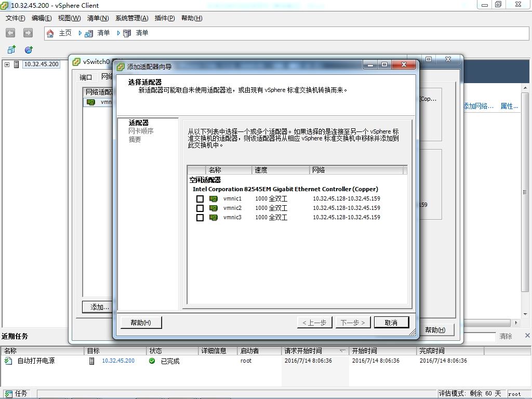Click the arrow before the second 清单 breadcrumb
The width and height of the screenshot is (532, 399).
coord(118,33)
